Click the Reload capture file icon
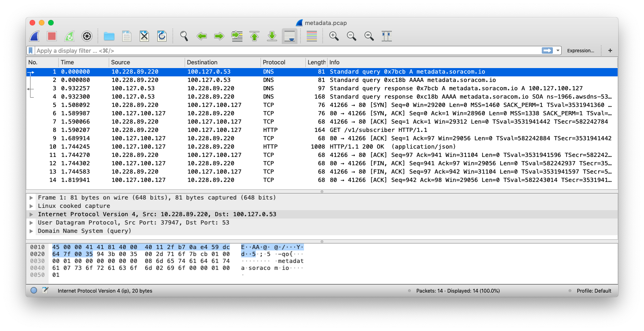Image resolution: width=644 pixels, height=331 pixels. [161, 36]
